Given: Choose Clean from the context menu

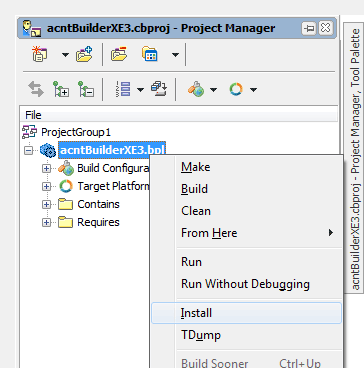Looking at the screenshot, I should click(x=247, y=211).
